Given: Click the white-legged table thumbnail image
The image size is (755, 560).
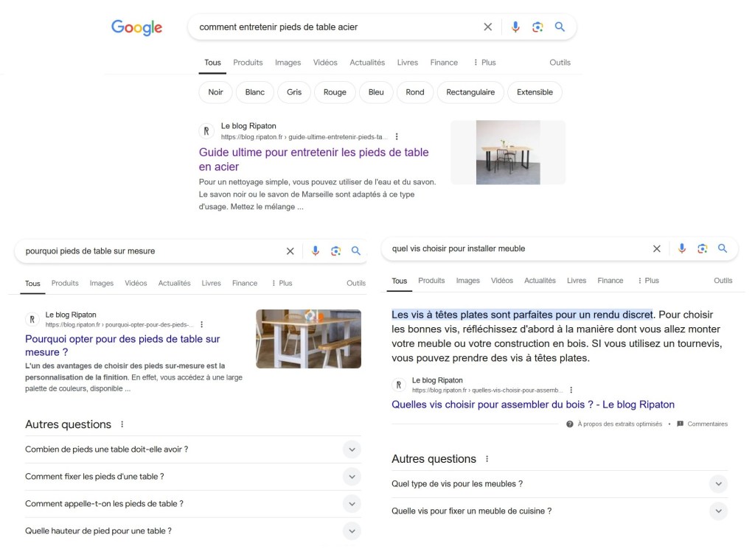Looking at the screenshot, I should point(308,339).
